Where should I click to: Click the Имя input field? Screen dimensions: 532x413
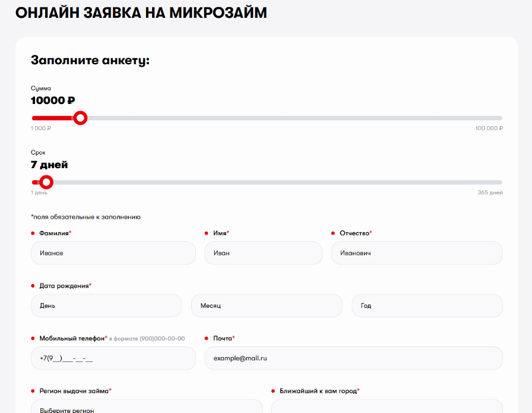(263, 253)
